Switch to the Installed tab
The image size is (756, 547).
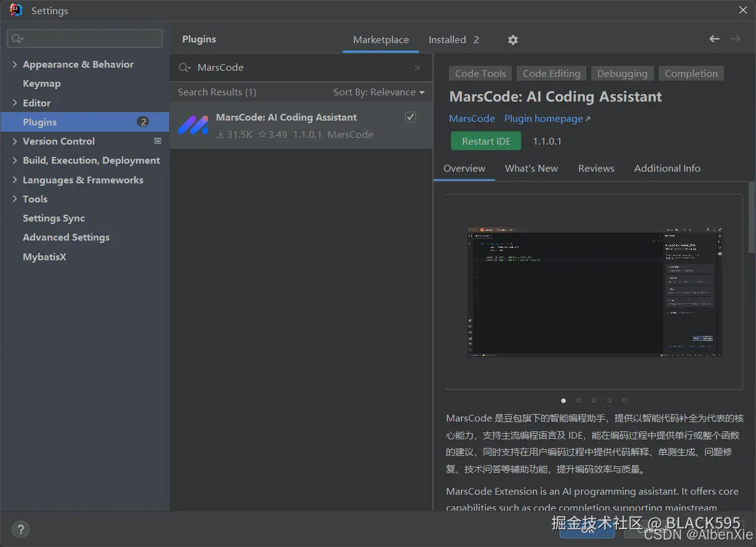tap(453, 40)
